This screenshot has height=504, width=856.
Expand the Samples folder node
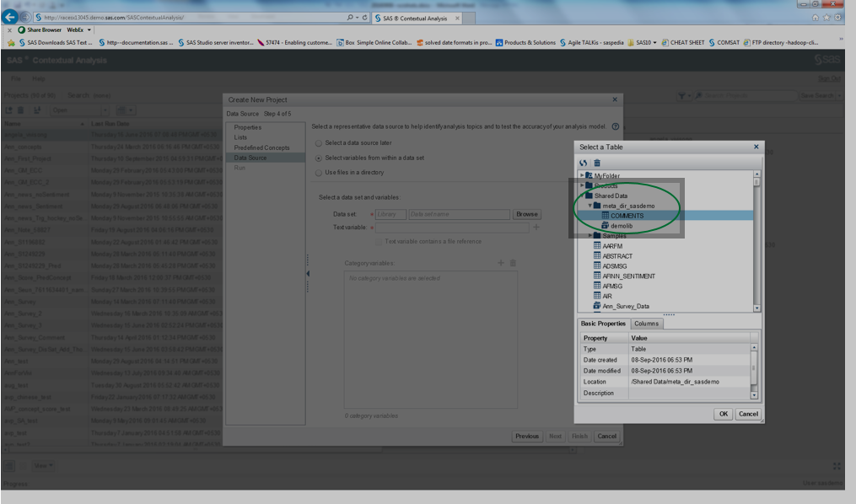pos(590,236)
